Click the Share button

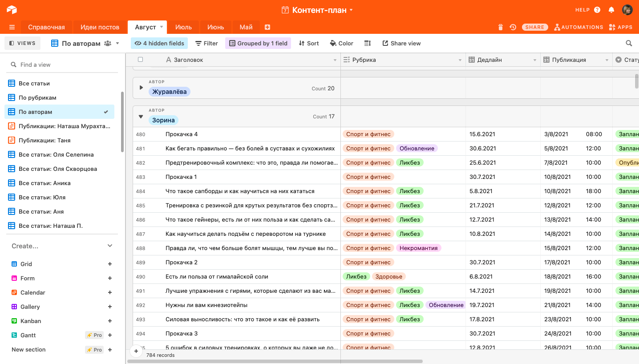pos(534,27)
